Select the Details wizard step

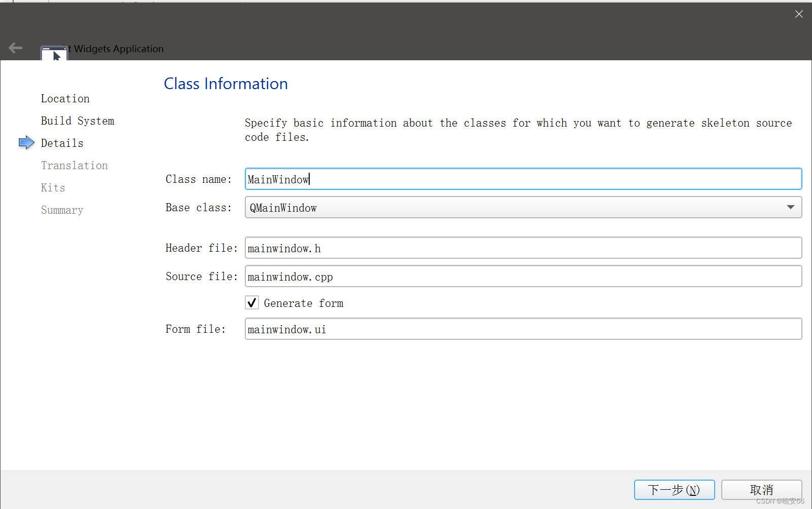[62, 143]
